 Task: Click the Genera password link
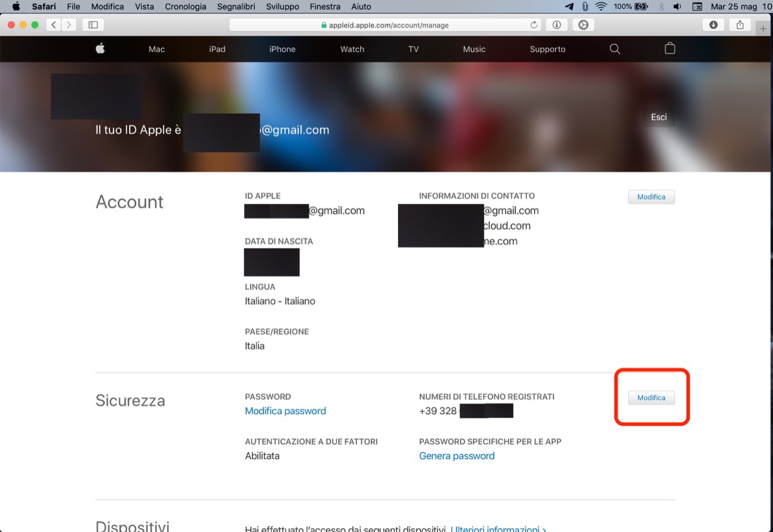click(x=457, y=455)
